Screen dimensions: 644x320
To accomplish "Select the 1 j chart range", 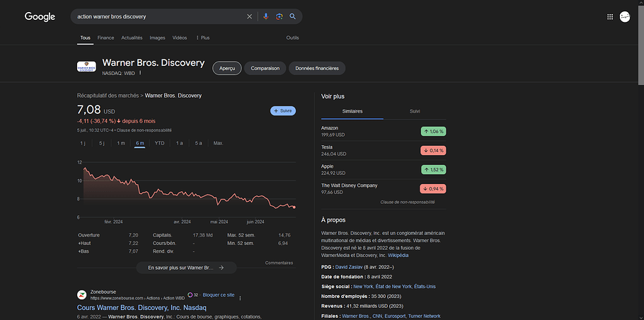I will pos(83,143).
